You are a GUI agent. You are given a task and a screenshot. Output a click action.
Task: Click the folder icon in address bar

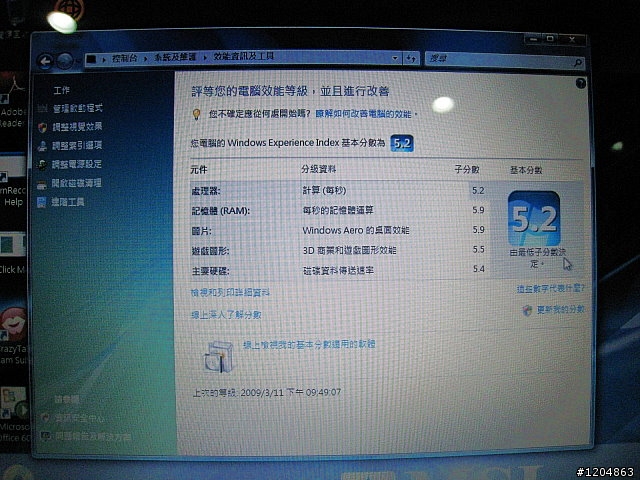[92, 60]
